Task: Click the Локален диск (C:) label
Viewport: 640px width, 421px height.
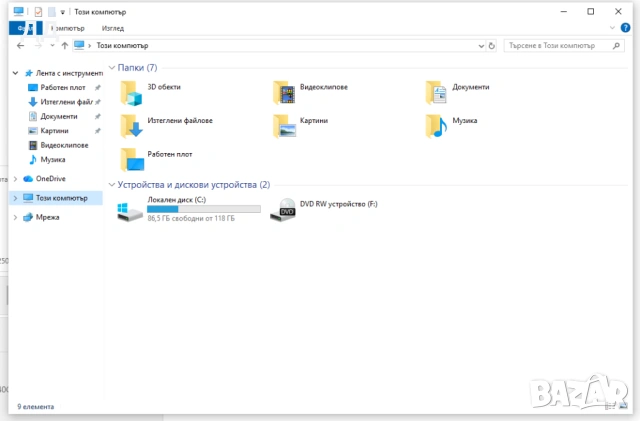Action: pos(177,200)
